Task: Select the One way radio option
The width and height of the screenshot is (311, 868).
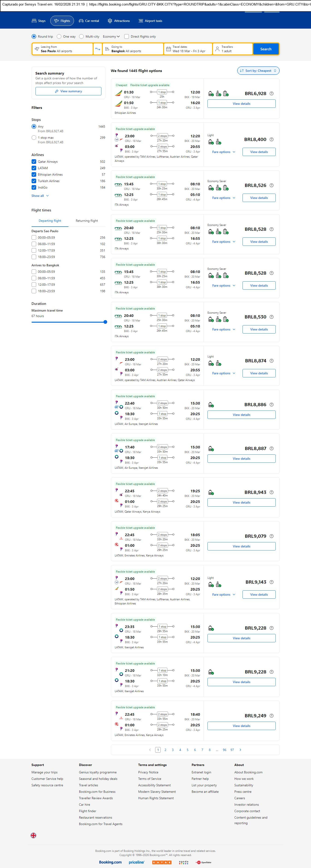Action: [59, 36]
